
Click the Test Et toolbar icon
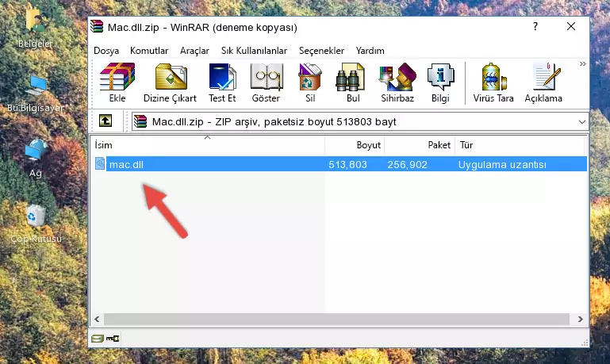222,77
